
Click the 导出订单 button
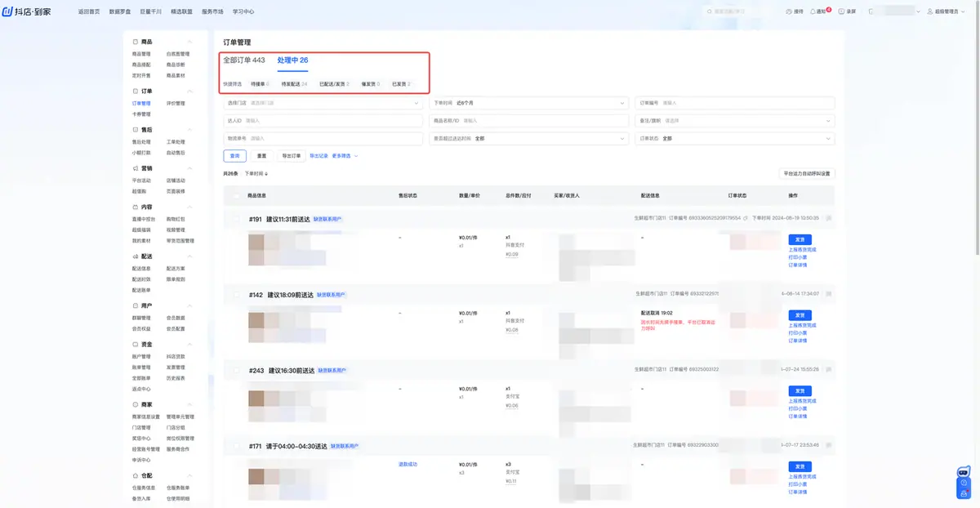pos(292,155)
